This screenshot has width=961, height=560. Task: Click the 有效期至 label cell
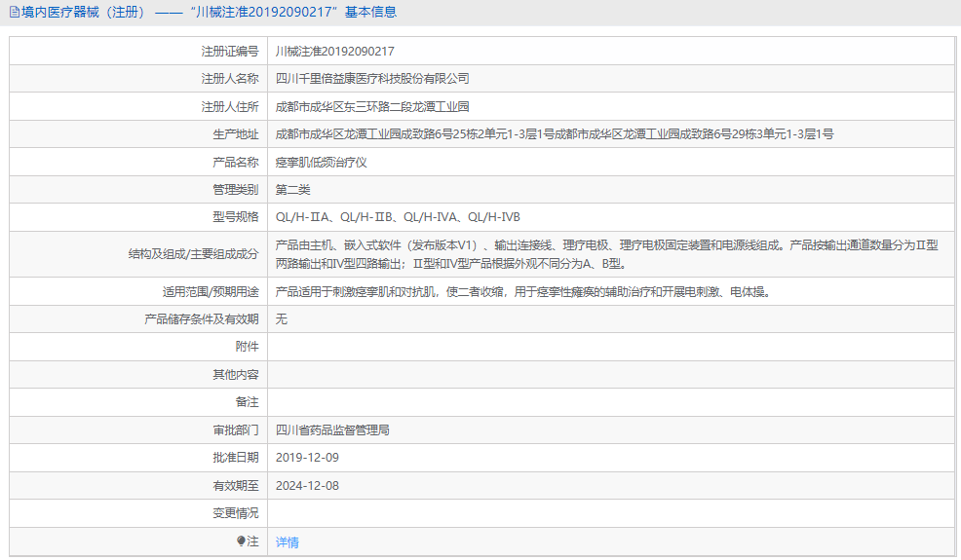[138, 486]
